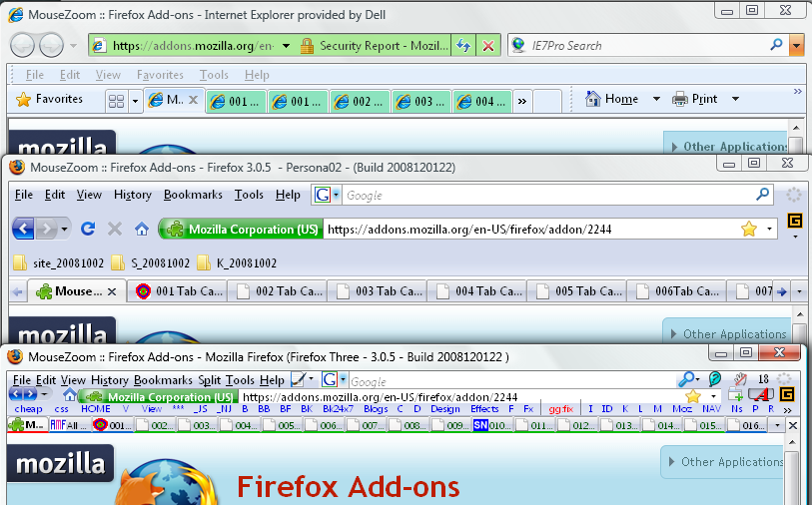Click the pencil edit icon next to Help in Firefox Three
This screenshot has width=812, height=505.
pos(298,379)
